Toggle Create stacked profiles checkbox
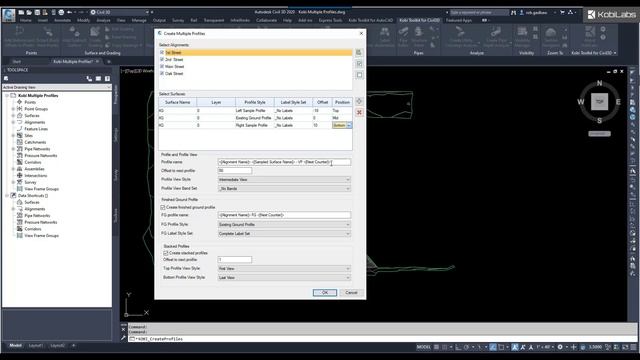 coord(166,253)
